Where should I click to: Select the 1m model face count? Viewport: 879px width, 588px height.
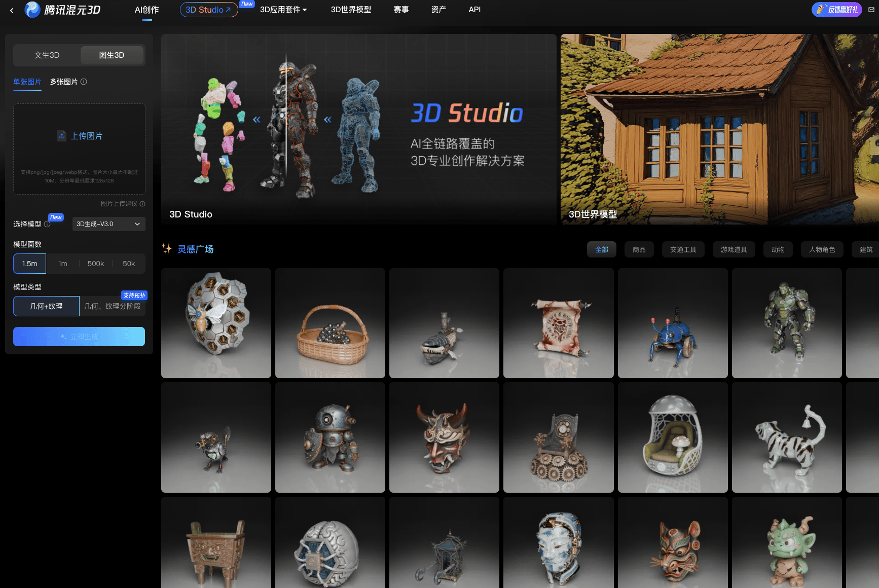click(x=63, y=264)
